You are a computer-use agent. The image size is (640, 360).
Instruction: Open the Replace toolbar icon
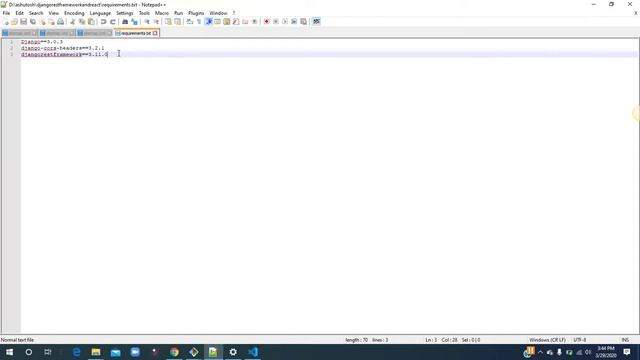click(x=134, y=22)
